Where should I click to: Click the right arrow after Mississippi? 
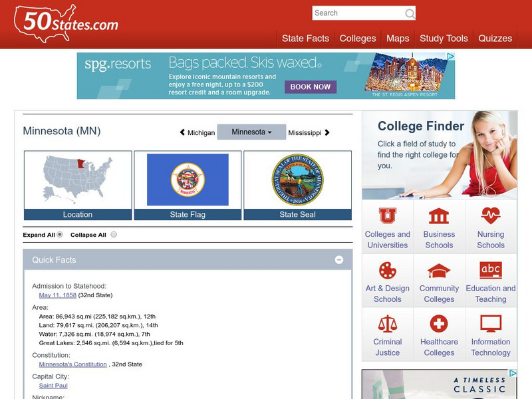(327, 132)
